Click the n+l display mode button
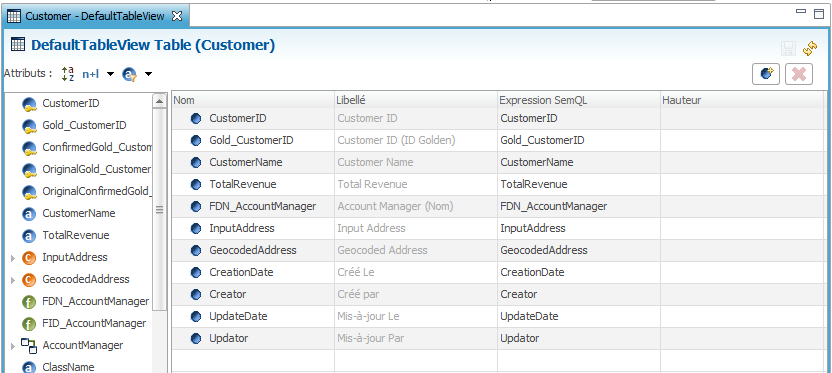Screen dimensions: 832x373 pyautogui.click(x=91, y=74)
